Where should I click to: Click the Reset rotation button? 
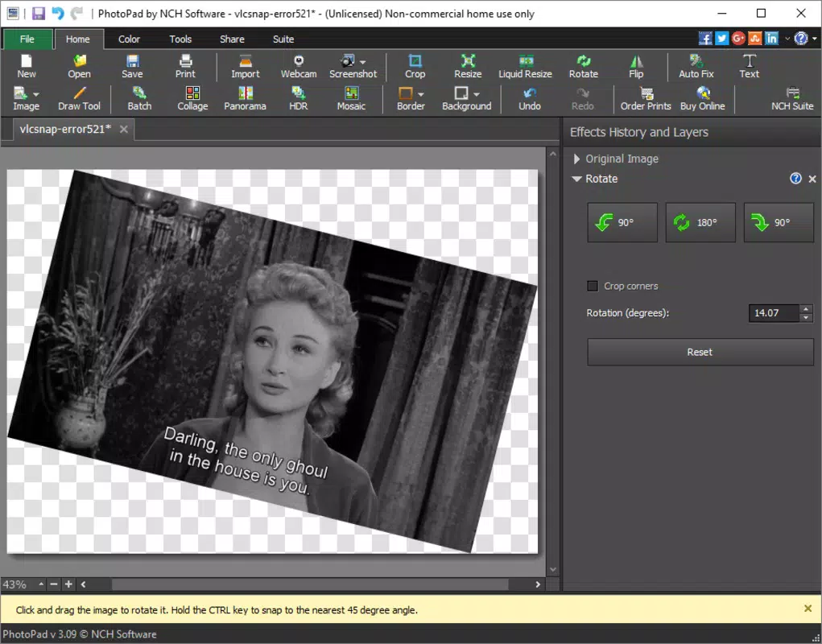click(x=700, y=352)
